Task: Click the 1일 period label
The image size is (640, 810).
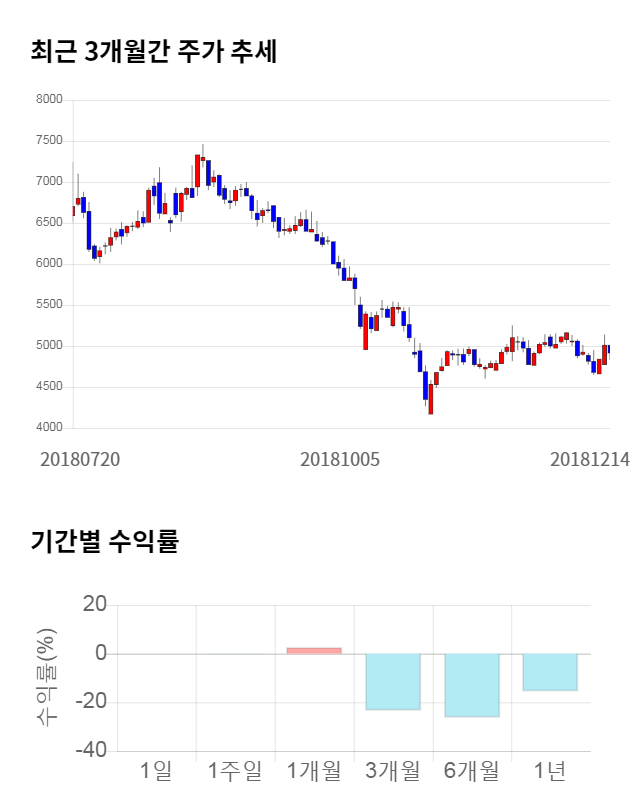Action: tap(157, 771)
